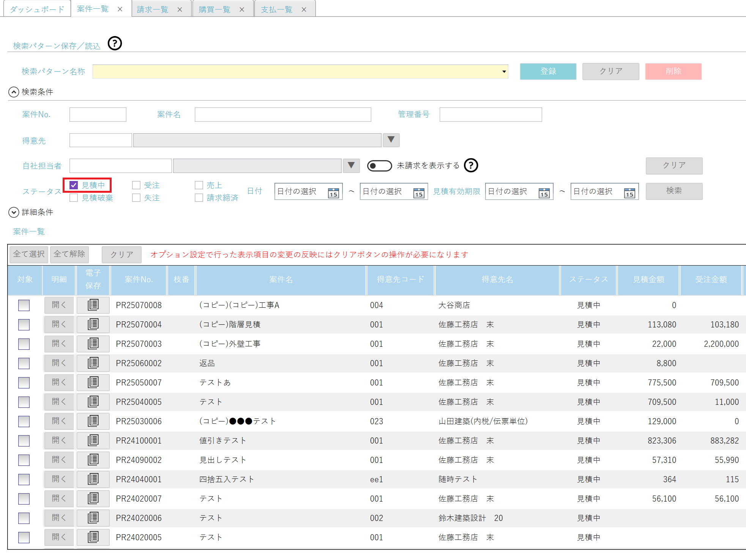Image resolution: width=746 pixels, height=560 pixels.
Task: Toggle 未請求を表示する switch
Action: (380, 166)
